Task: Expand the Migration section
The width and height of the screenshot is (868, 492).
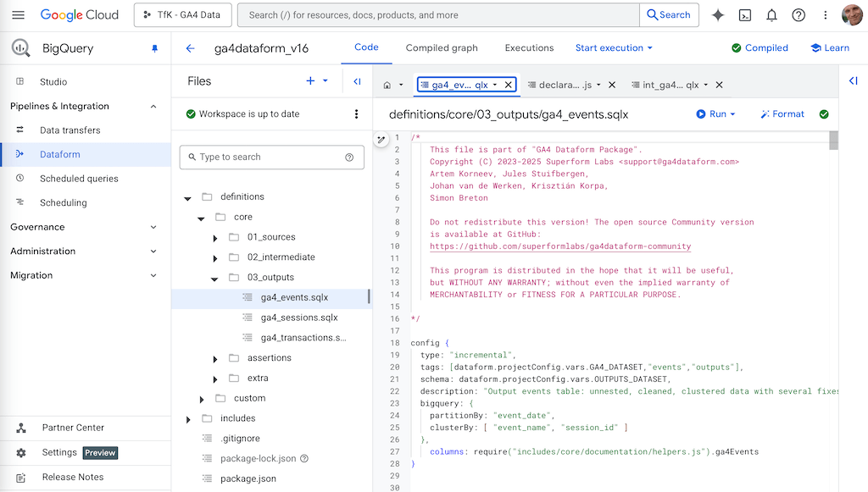Action: coord(153,275)
